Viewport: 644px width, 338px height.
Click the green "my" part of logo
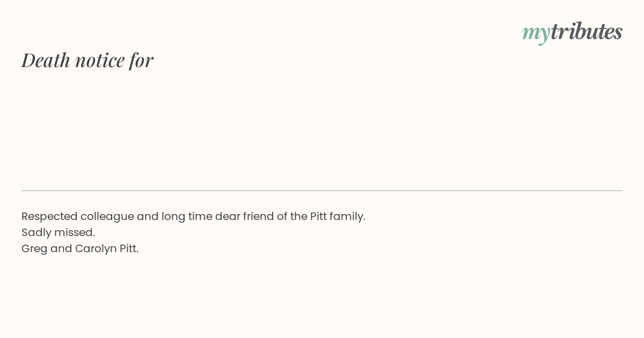(536, 34)
